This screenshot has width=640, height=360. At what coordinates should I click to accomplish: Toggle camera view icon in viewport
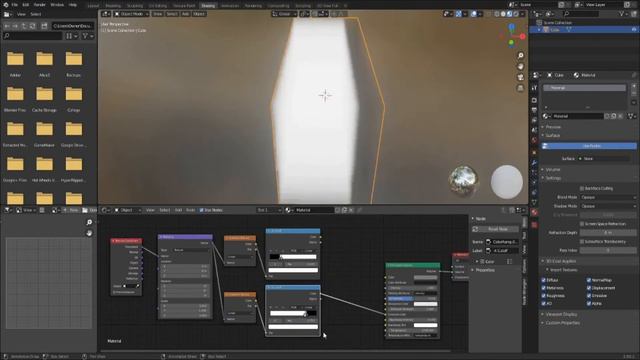tap(520, 78)
